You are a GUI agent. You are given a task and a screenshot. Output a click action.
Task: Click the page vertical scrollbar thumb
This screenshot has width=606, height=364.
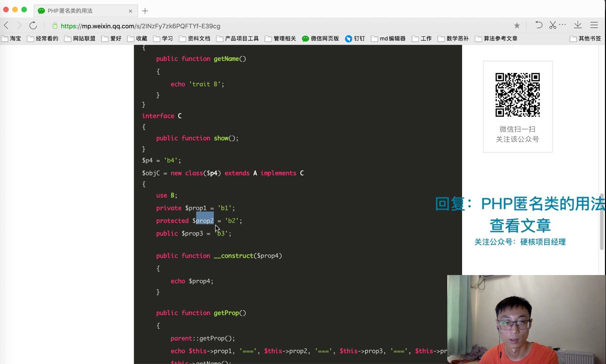(x=602, y=221)
